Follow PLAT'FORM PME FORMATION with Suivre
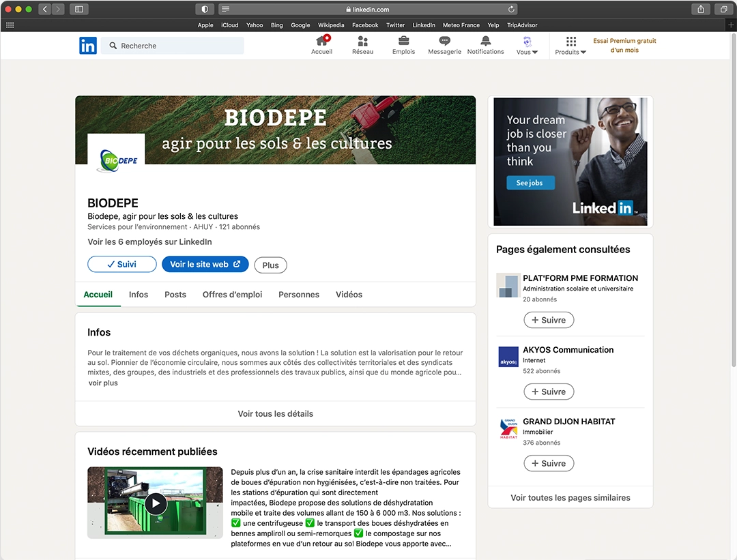 click(549, 320)
